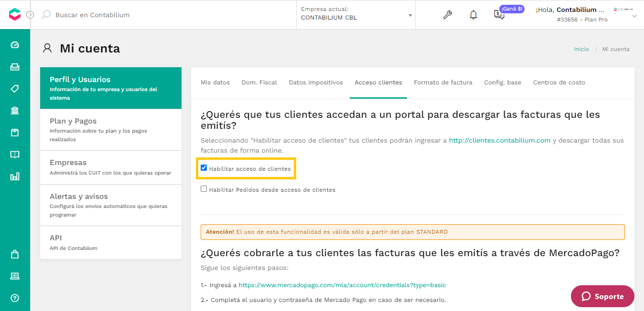Open the help question mark sidebar icon
Screen dimensions: 644x311
click(15, 298)
